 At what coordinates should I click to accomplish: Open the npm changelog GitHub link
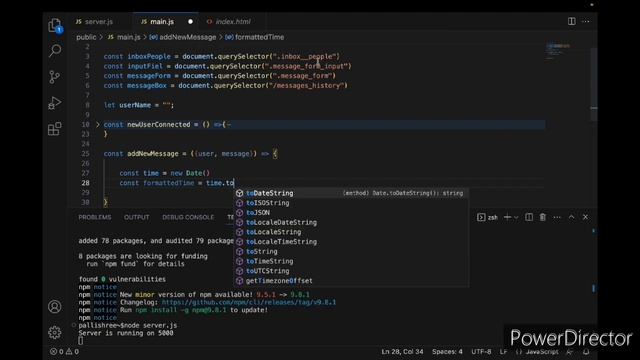249,302
